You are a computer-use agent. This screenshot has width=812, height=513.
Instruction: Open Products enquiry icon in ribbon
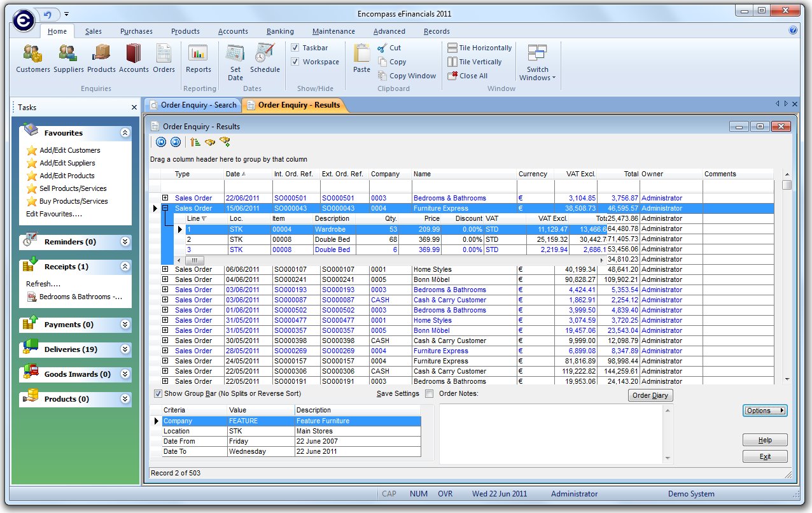[x=101, y=59]
